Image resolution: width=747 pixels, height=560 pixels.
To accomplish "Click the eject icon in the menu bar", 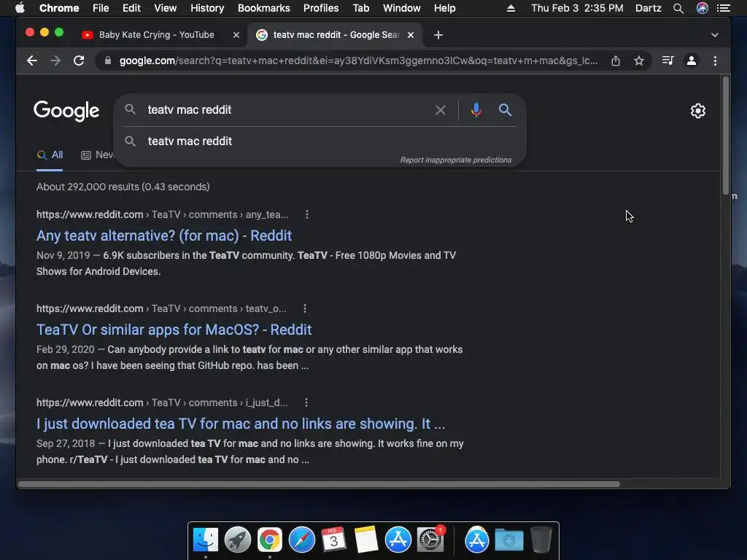I will click(x=511, y=8).
